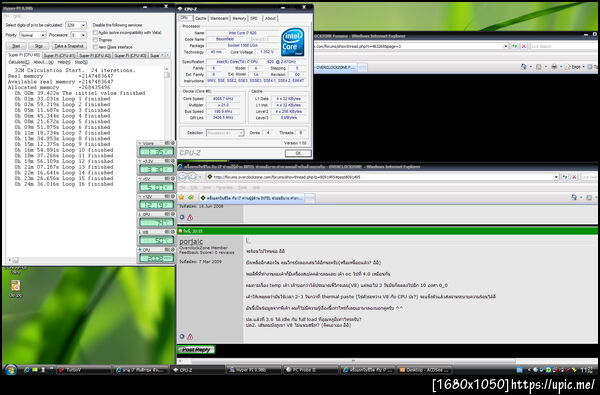Click Home icon in back IE toolbar
The width and height of the screenshot is (600, 395).
[525, 67]
